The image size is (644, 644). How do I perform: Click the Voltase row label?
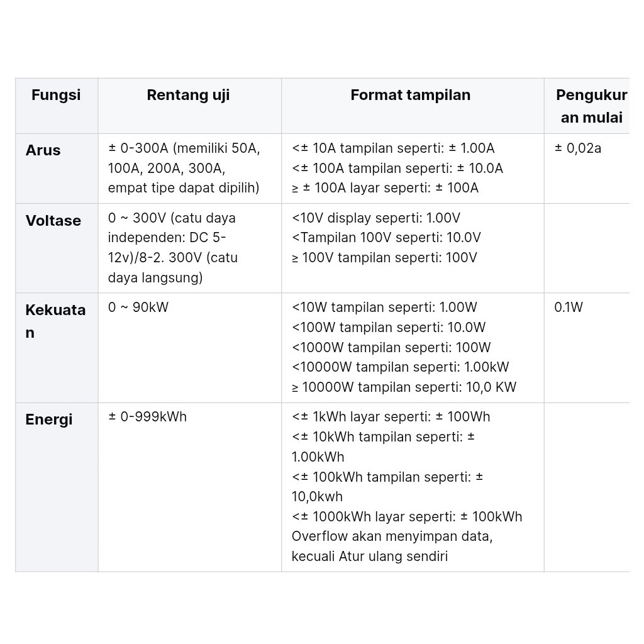click(53, 221)
